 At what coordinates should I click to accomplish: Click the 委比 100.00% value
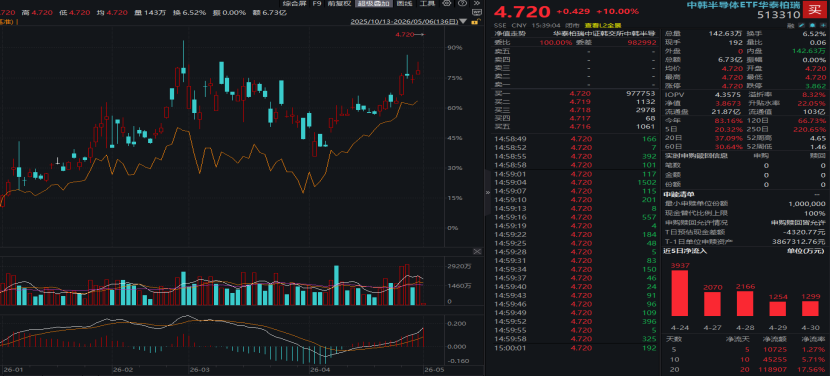(x=556, y=42)
